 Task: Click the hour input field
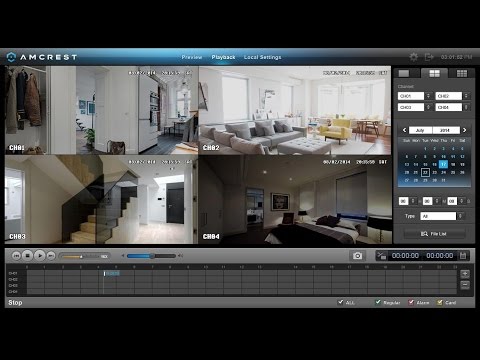[404, 201]
